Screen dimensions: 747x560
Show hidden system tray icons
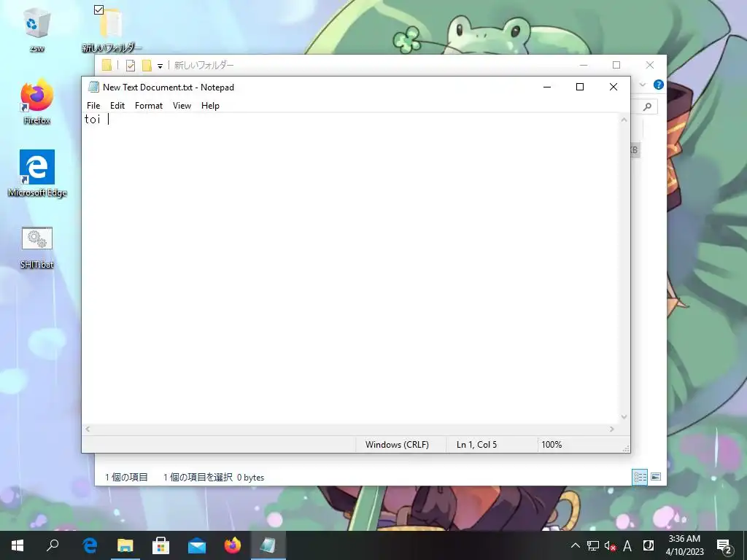(576, 545)
